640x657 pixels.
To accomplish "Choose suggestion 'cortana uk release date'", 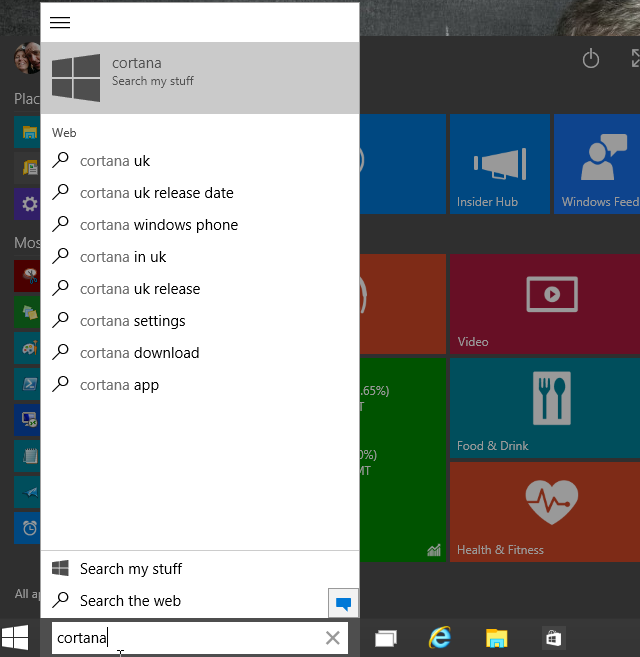I will pyautogui.click(x=200, y=193).
